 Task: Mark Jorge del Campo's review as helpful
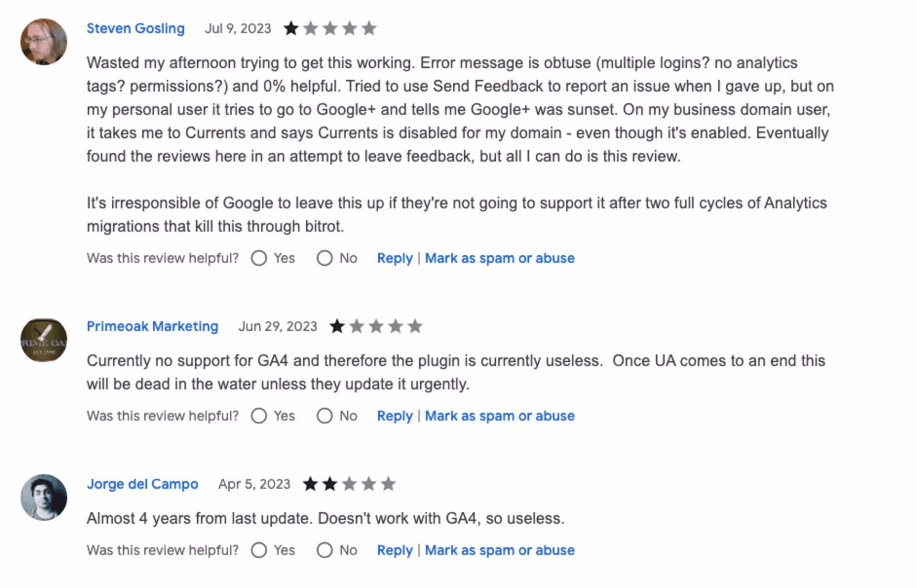click(259, 550)
